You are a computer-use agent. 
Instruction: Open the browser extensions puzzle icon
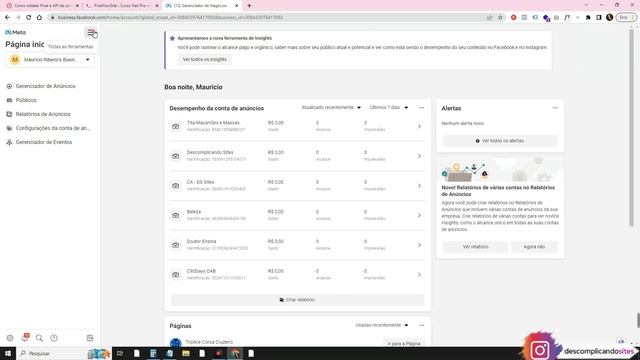(x=588, y=18)
